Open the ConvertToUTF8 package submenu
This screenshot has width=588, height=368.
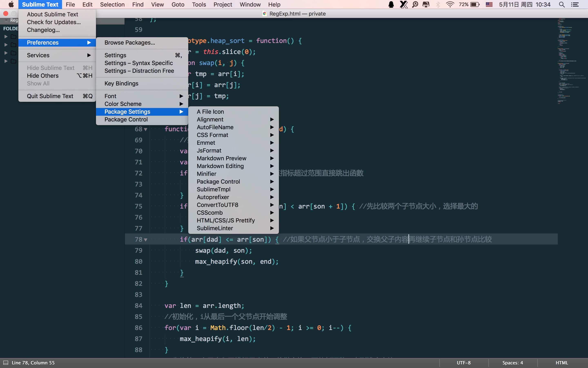pyautogui.click(x=234, y=205)
